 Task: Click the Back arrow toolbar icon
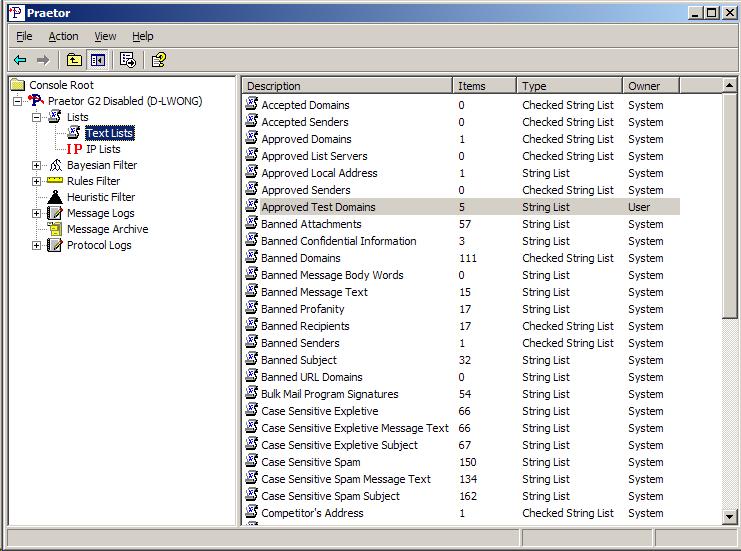tap(20, 60)
